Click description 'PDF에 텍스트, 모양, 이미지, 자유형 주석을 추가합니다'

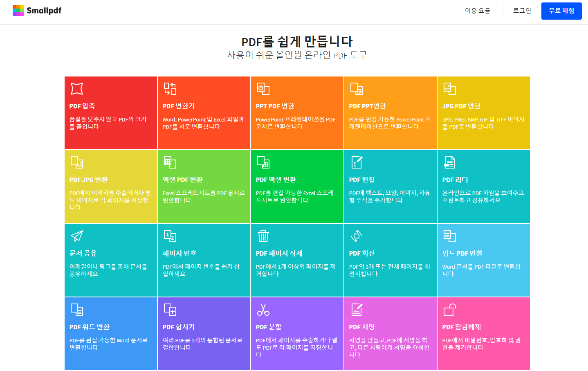tap(390, 197)
